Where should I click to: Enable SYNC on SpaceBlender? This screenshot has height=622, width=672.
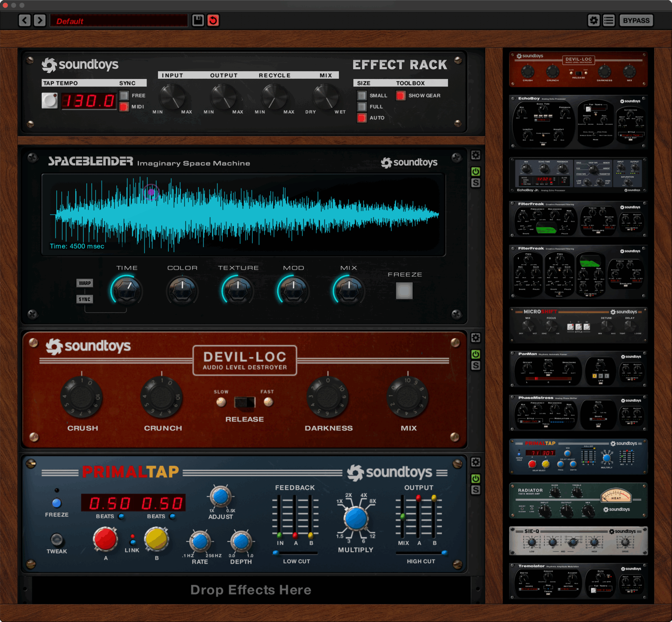coord(85,299)
